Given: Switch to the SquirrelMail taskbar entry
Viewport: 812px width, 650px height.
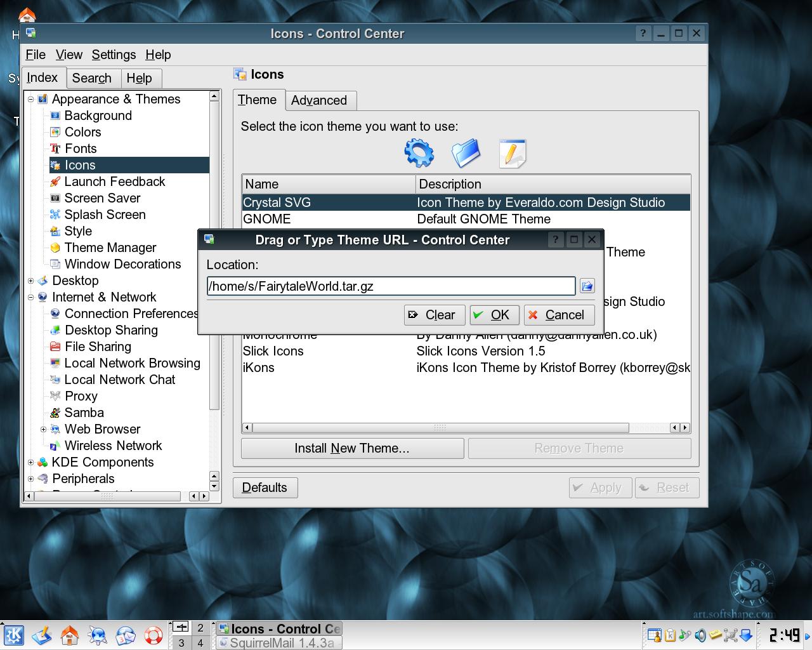Looking at the screenshot, I should (x=279, y=643).
